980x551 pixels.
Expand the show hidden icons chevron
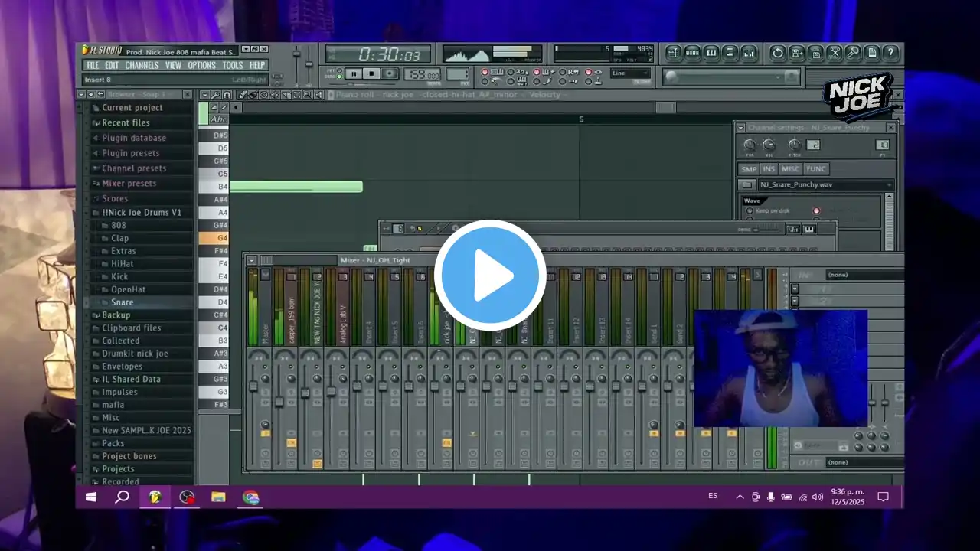[740, 497]
